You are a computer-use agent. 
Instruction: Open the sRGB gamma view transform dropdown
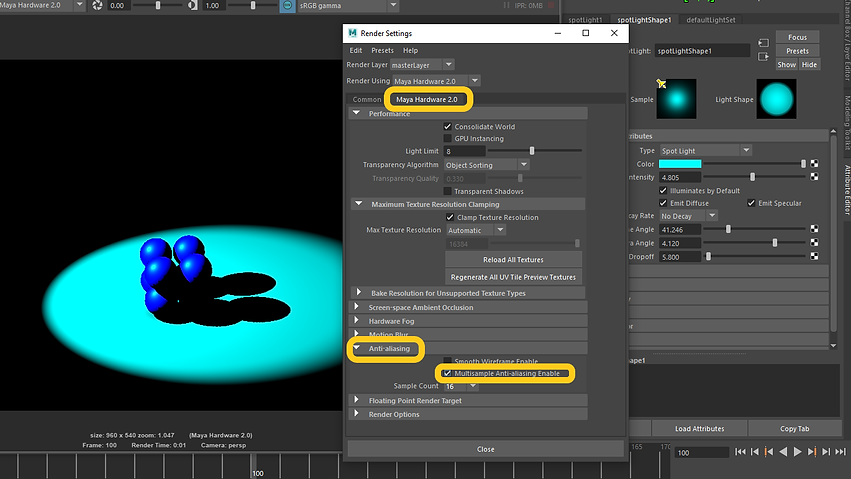click(348, 5)
